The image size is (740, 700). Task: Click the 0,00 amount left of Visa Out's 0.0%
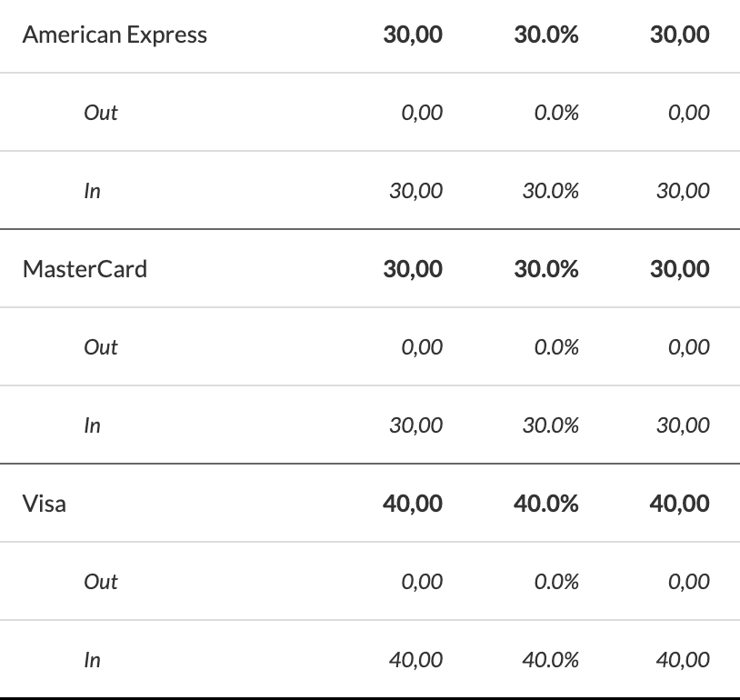[x=422, y=582]
